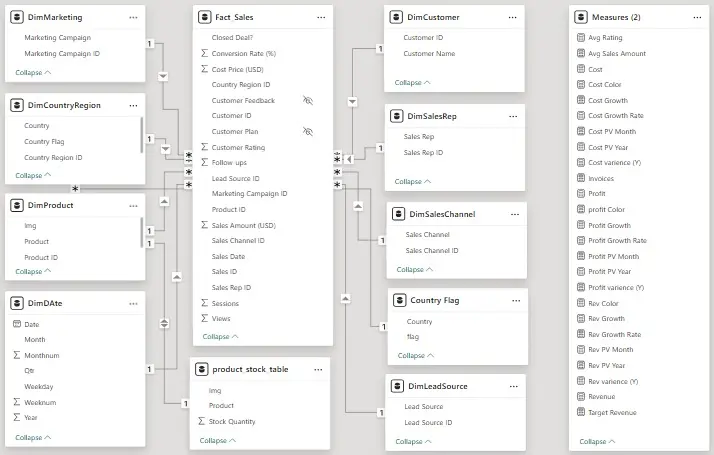Screen dimensions: 714x455
Task: Click the Fact_Sales table icon
Action: [x=204, y=17]
